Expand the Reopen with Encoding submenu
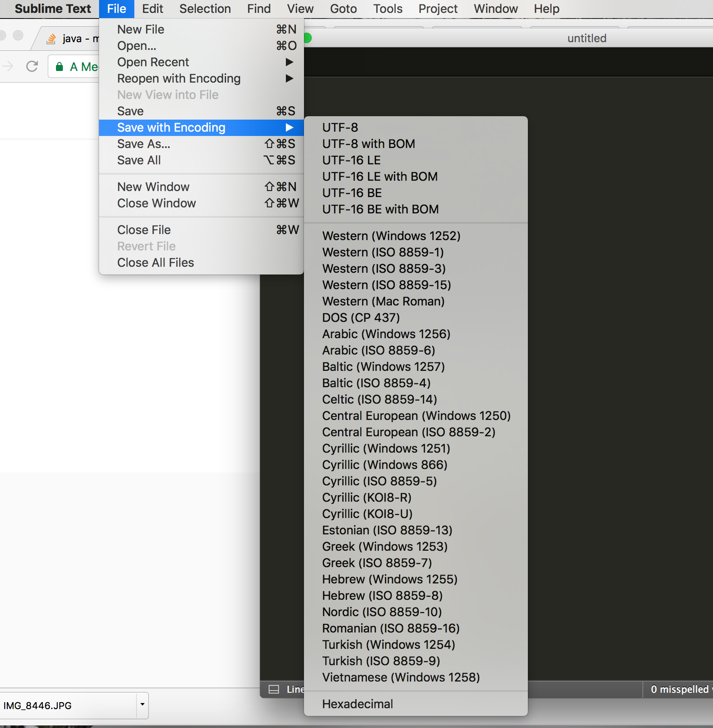713x728 pixels. [201, 78]
